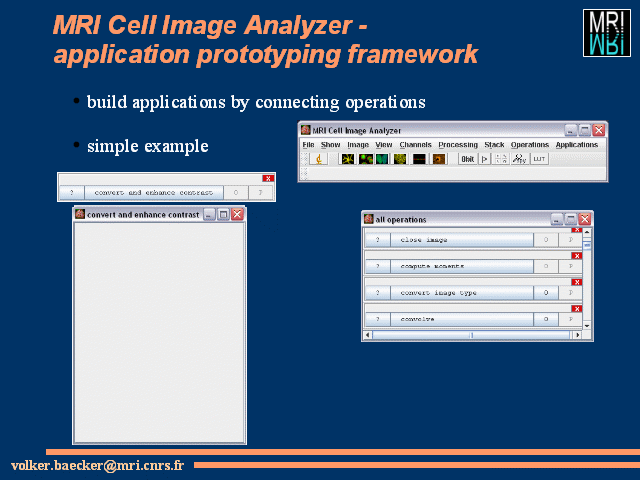Click the volker.baecker@mri.cnrs.fr email text
640x480 pixels.
(x=98, y=465)
